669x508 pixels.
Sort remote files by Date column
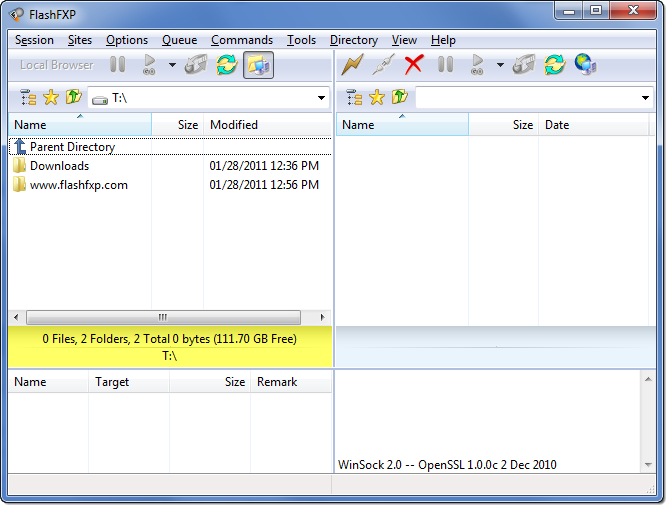tap(593, 125)
